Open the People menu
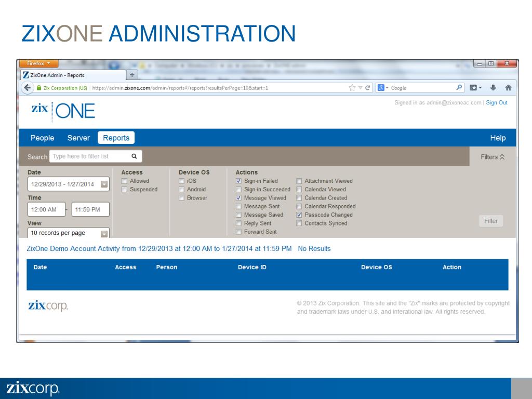 (x=43, y=138)
